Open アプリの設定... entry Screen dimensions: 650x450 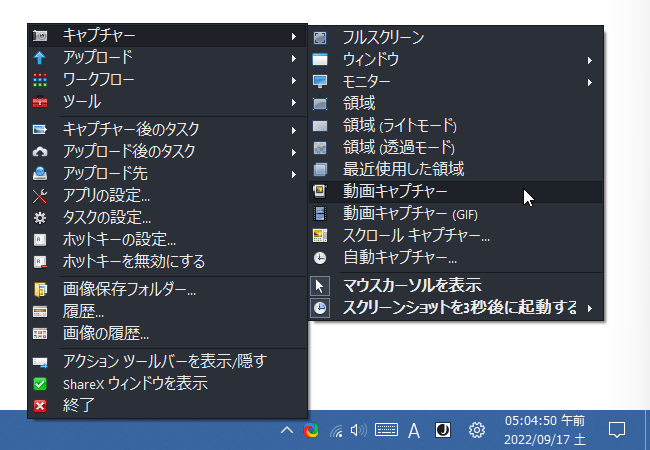pyautogui.click(x=167, y=196)
